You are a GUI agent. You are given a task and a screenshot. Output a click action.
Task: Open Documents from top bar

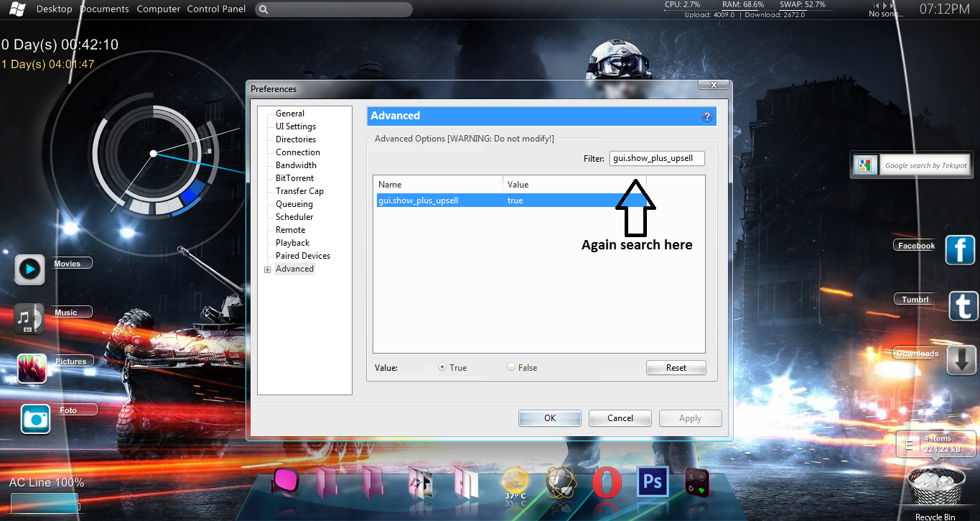pyautogui.click(x=105, y=9)
